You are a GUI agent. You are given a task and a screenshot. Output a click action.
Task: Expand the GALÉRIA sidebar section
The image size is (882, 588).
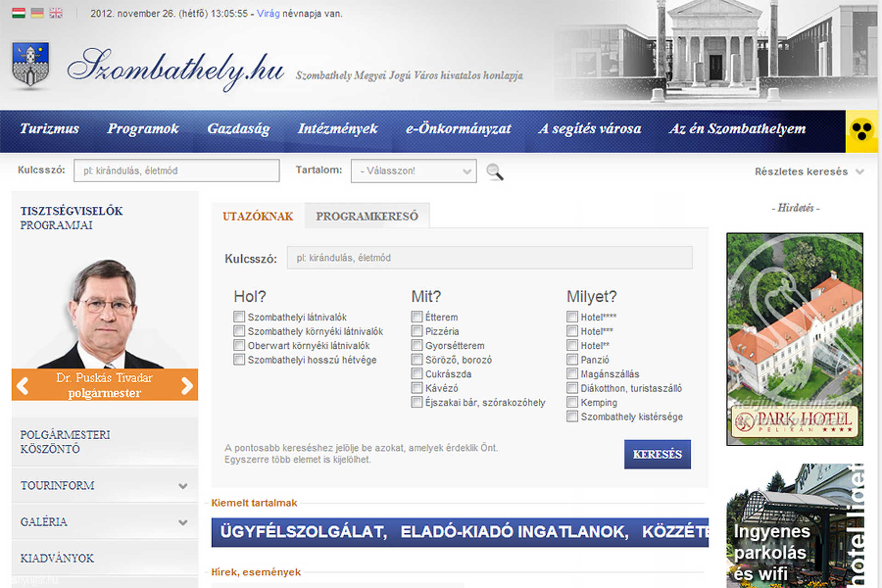tap(105, 521)
